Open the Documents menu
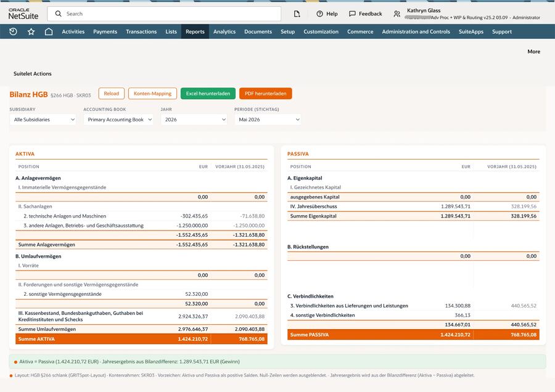Screen dimensions: 555x392 coord(258,31)
